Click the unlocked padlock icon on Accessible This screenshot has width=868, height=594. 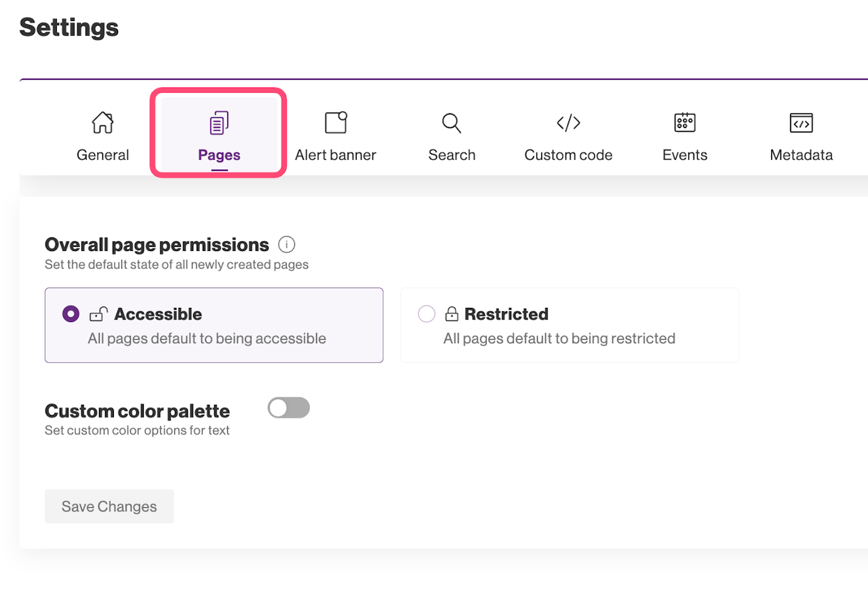98,314
